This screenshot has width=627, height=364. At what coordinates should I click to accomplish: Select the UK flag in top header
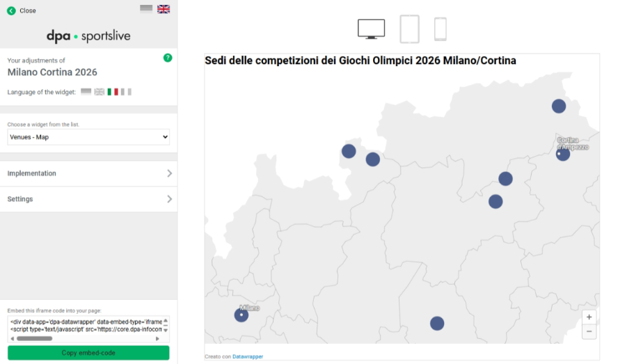coord(164,9)
